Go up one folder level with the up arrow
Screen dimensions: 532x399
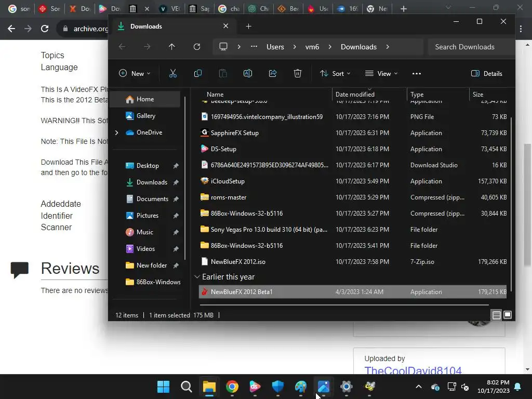click(x=171, y=47)
